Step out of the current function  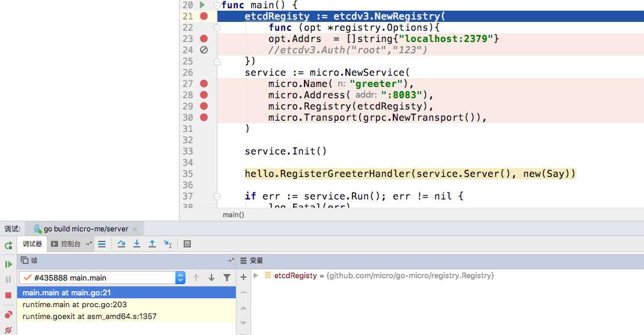point(152,244)
